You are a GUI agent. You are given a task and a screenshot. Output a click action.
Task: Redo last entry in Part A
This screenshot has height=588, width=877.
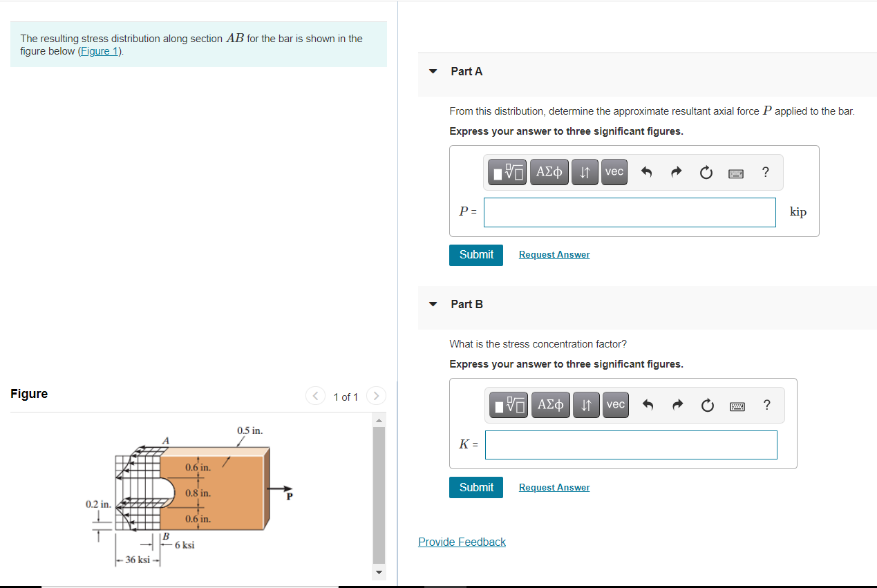click(676, 173)
